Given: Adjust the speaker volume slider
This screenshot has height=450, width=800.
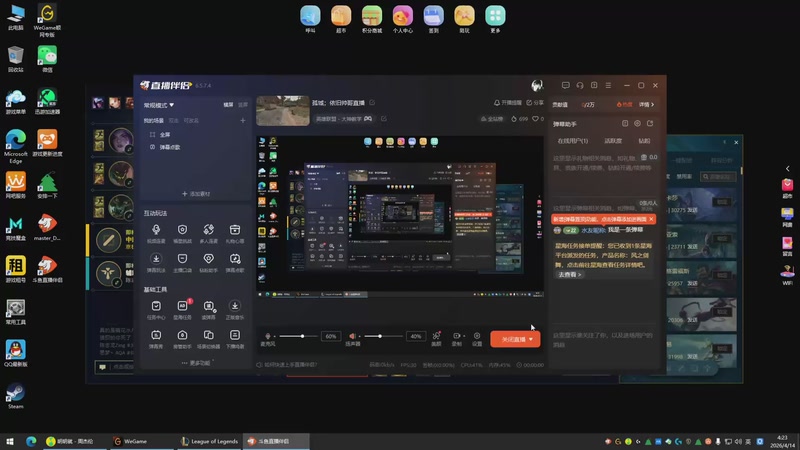Looking at the screenshot, I should point(382,336).
